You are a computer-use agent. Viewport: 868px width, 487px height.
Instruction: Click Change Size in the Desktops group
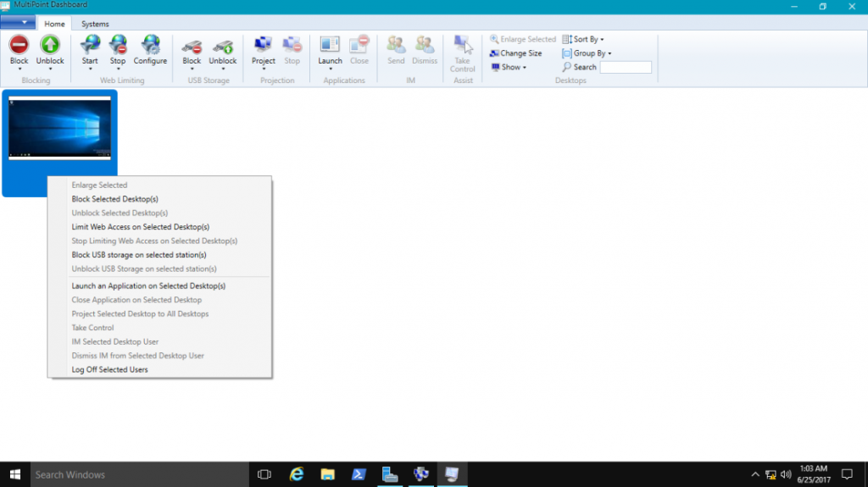point(516,53)
